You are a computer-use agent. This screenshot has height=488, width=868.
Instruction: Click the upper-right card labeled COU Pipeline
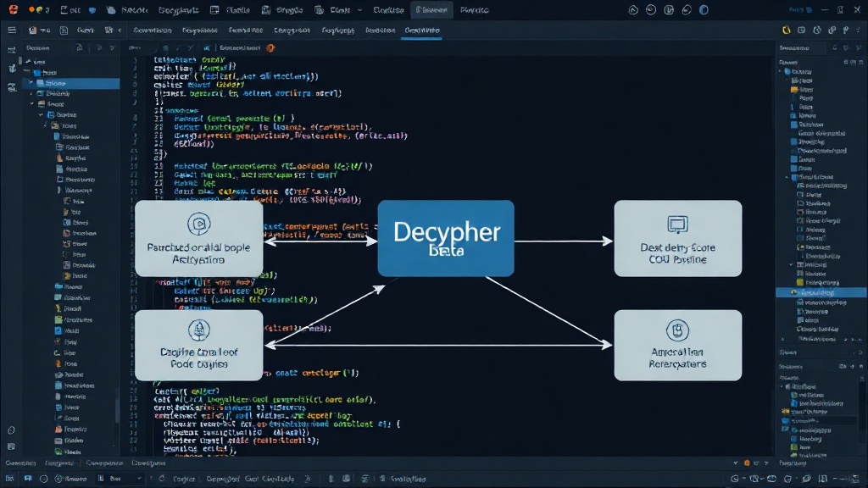pos(677,238)
